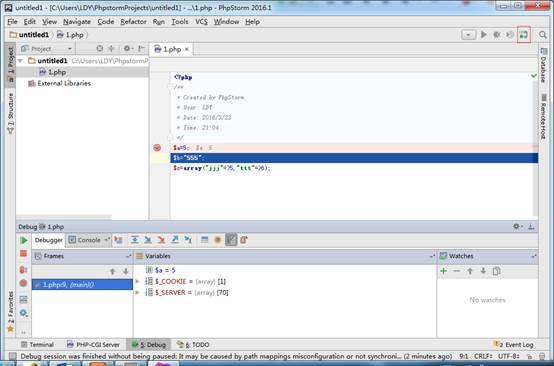Open debug settings gear in debug sidebar
Screen dimensions: 554x366
click(23, 313)
